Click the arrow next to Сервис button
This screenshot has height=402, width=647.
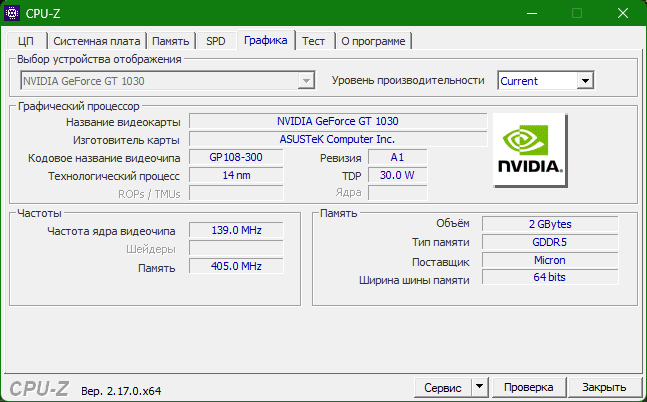[478, 387]
